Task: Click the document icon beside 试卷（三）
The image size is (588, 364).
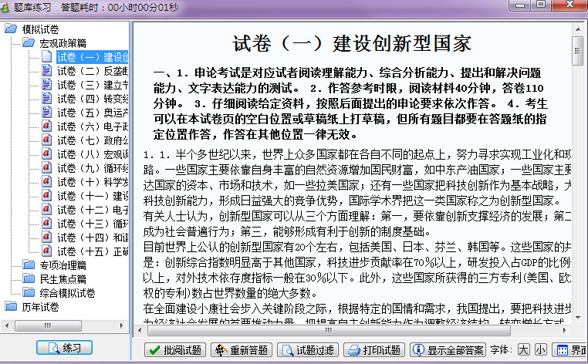Action: [x=46, y=84]
